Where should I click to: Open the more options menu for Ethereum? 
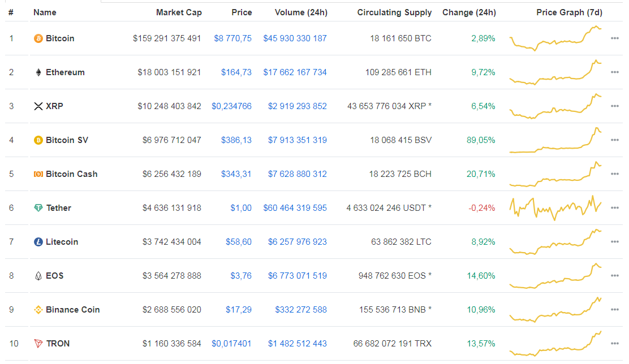click(614, 72)
